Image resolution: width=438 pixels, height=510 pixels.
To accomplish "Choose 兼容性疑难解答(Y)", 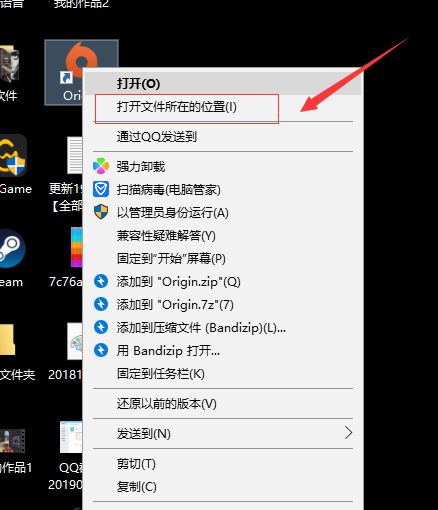I will tap(223, 236).
